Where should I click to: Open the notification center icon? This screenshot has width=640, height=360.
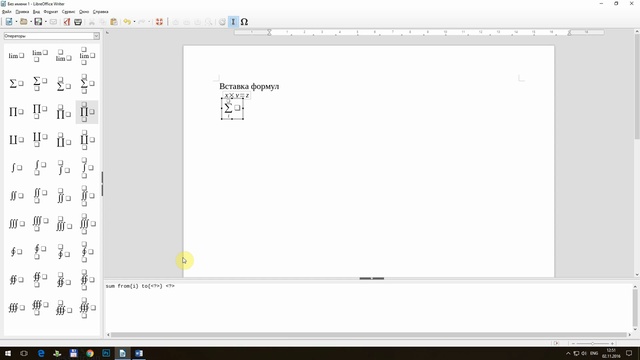pyautogui.click(x=629, y=353)
